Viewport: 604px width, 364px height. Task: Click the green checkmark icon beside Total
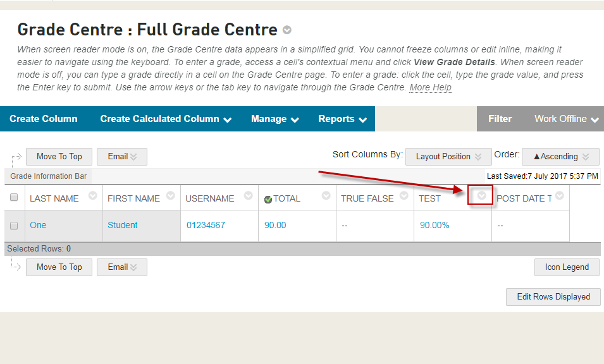[268, 200]
